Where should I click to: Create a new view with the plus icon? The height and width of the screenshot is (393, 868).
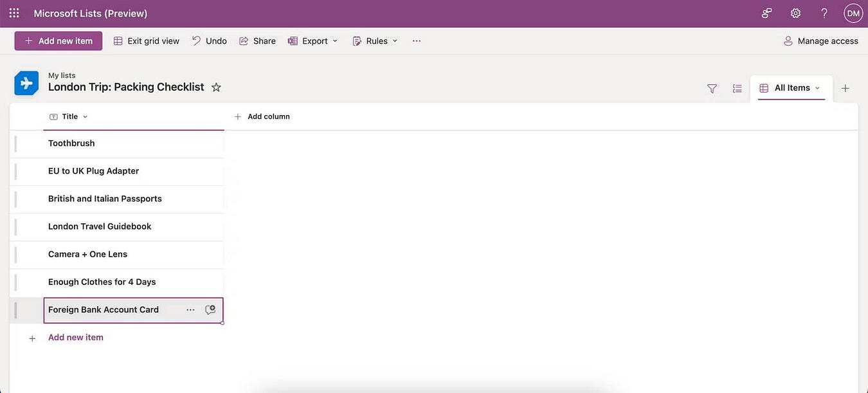845,87
